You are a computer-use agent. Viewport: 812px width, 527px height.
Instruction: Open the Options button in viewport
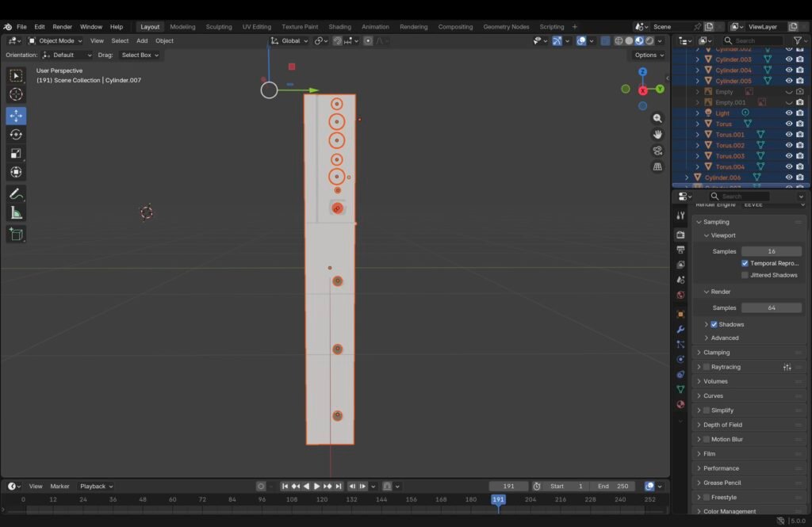(x=649, y=55)
